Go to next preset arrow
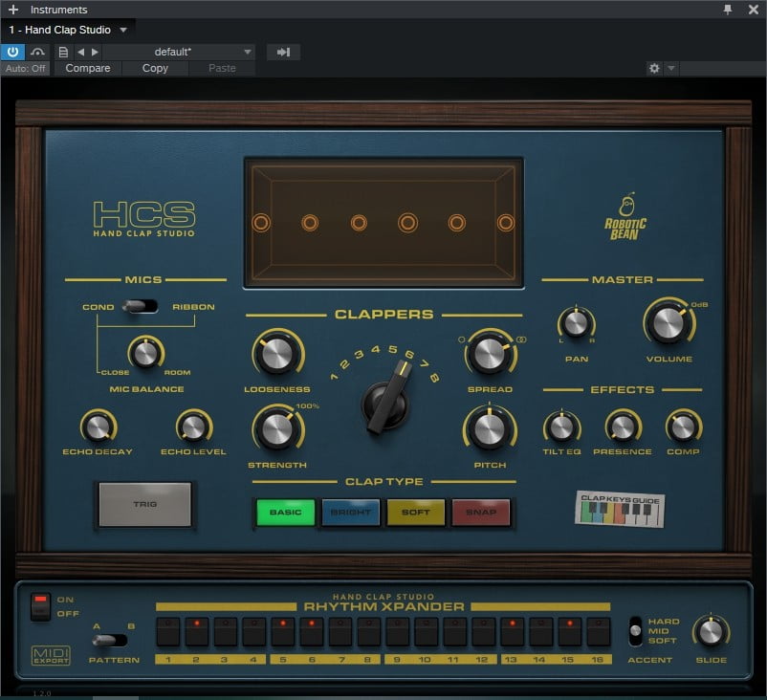 pyautogui.click(x=95, y=52)
